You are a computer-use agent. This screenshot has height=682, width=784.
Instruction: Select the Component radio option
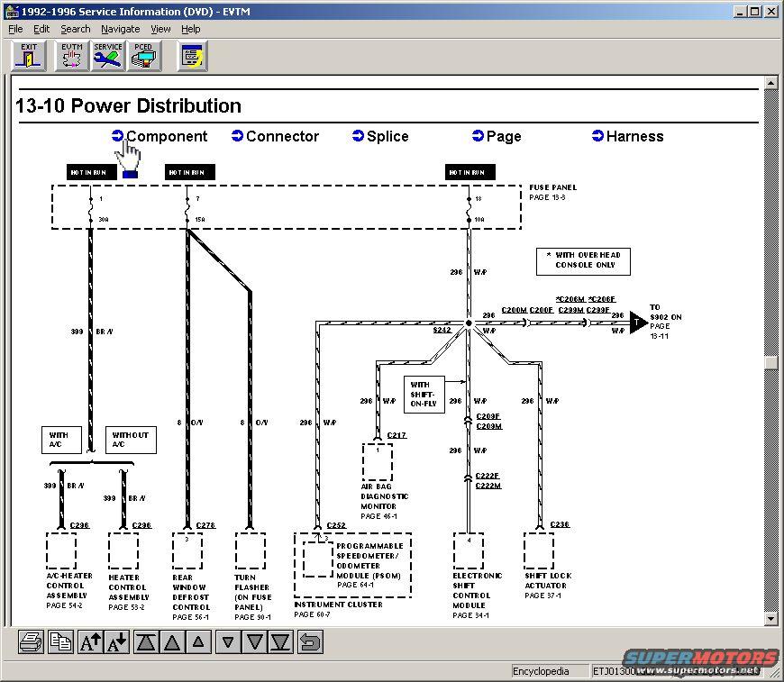click(x=117, y=136)
